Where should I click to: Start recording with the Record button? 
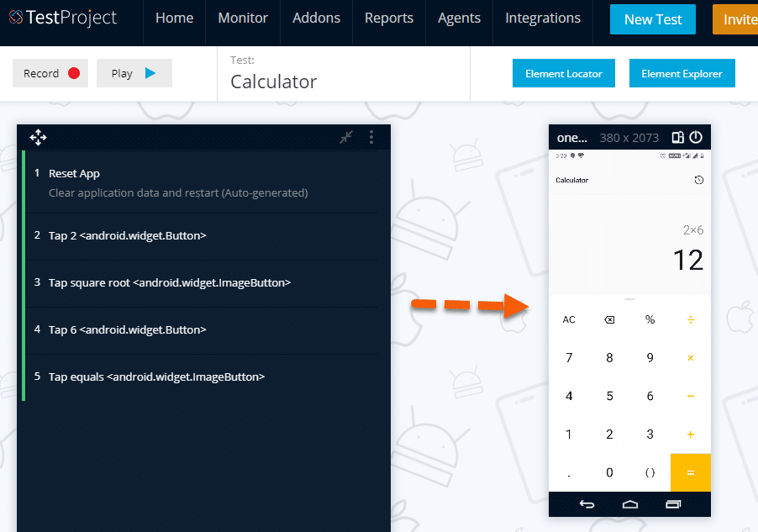pos(50,73)
